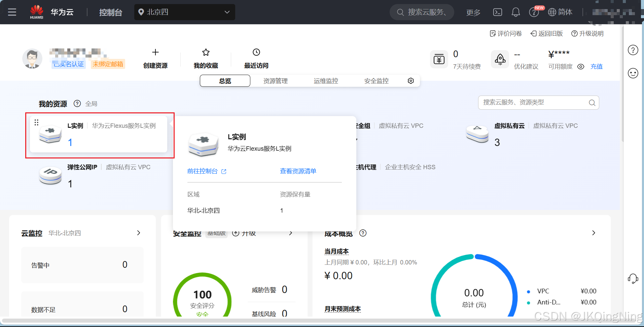This screenshot has width=644, height=327.
Task: Open the 评价问卷 survey
Action: coord(506,34)
